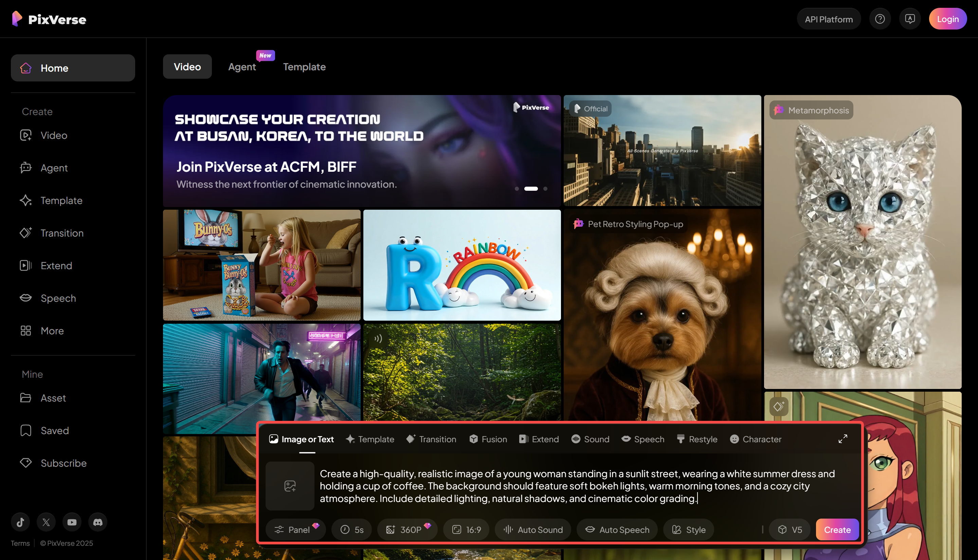Open the 360P resolution selector
The width and height of the screenshot is (978, 560).
click(407, 529)
